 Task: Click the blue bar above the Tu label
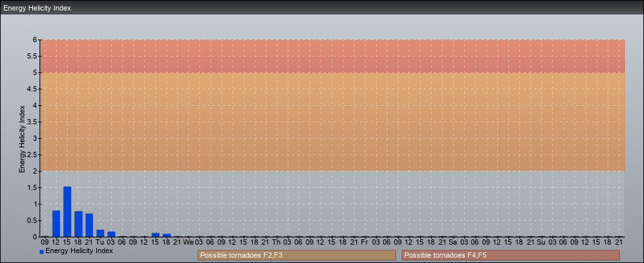100,233
